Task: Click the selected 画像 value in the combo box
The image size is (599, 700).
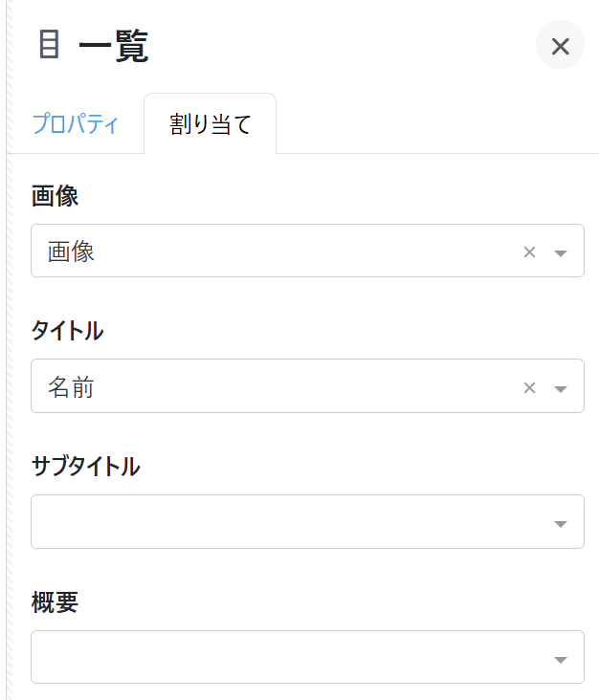Action: point(73,252)
